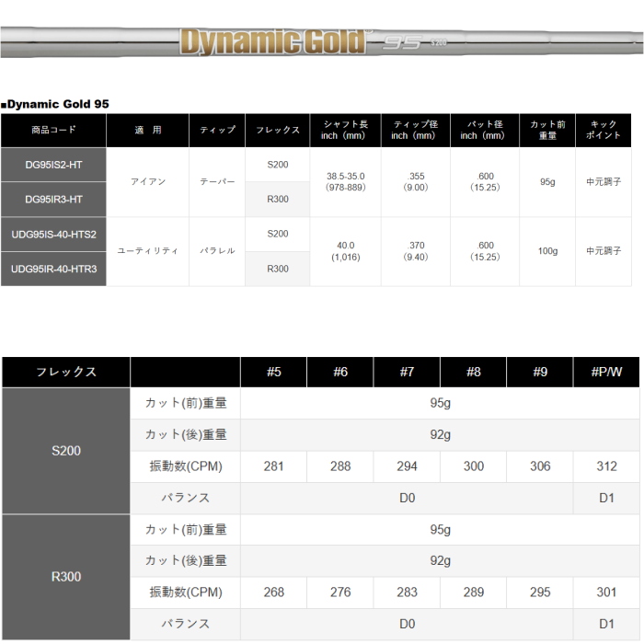The height and width of the screenshot is (644, 644).
Task: Click the 268 CPM value
Action: [273, 592]
